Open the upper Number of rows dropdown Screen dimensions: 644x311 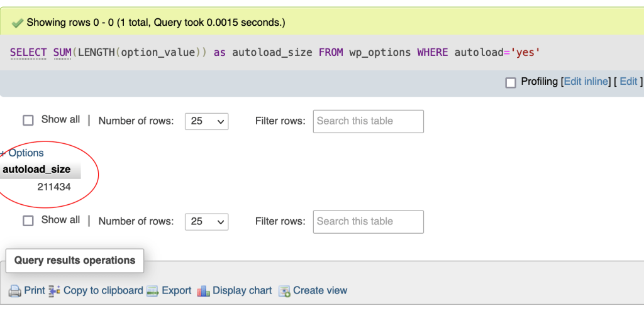(x=206, y=121)
